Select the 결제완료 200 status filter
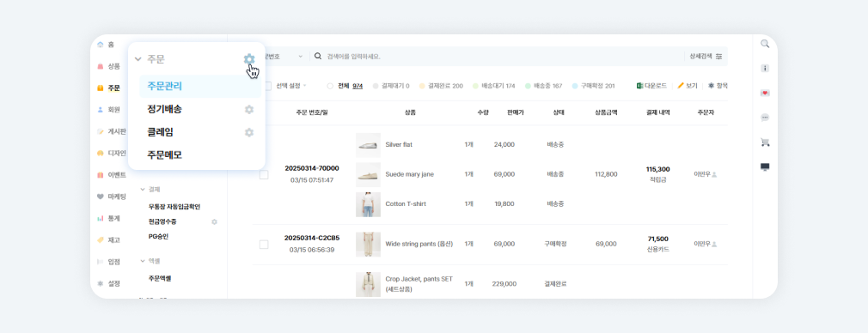This screenshot has height=333, width=868. pyautogui.click(x=441, y=87)
